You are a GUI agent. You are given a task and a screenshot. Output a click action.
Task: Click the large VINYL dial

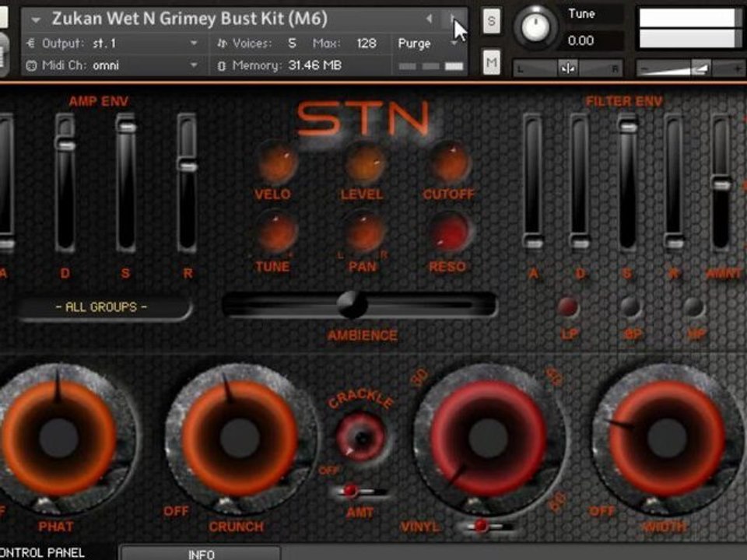pyautogui.click(x=488, y=438)
